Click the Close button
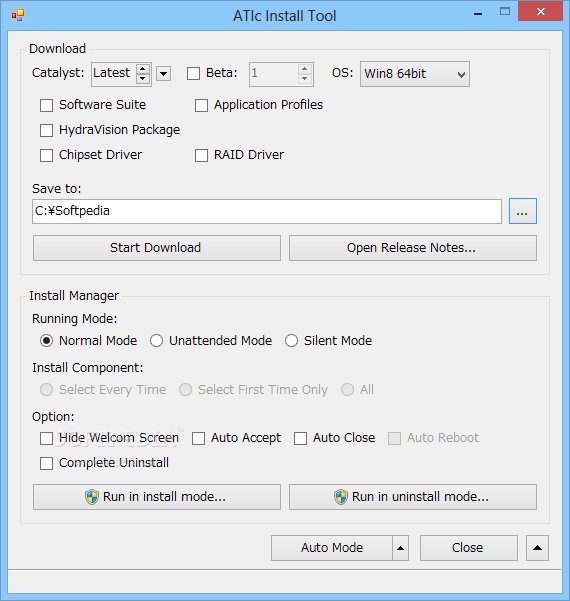The height and width of the screenshot is (601, 570). click(469, 548)
